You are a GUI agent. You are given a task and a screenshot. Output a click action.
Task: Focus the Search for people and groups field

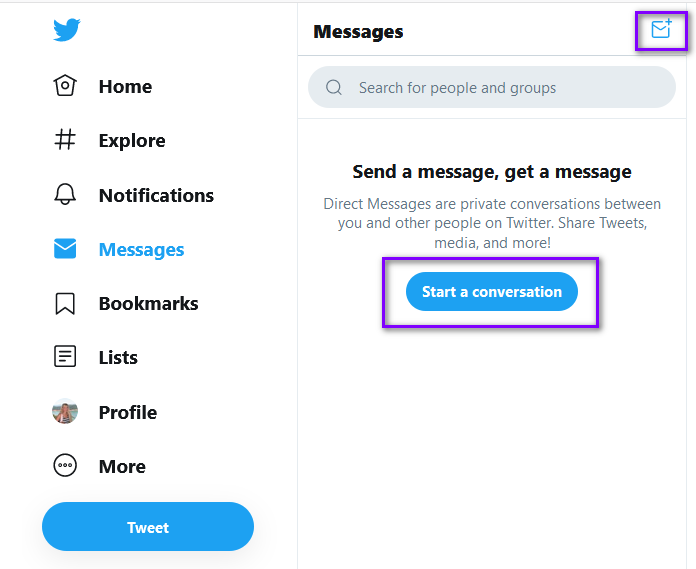492,87
